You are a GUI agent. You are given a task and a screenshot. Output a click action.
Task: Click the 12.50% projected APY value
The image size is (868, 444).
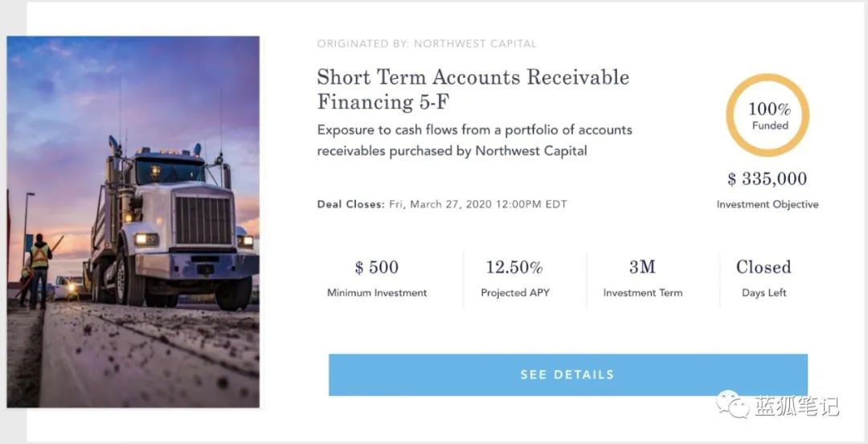[514, 267]
